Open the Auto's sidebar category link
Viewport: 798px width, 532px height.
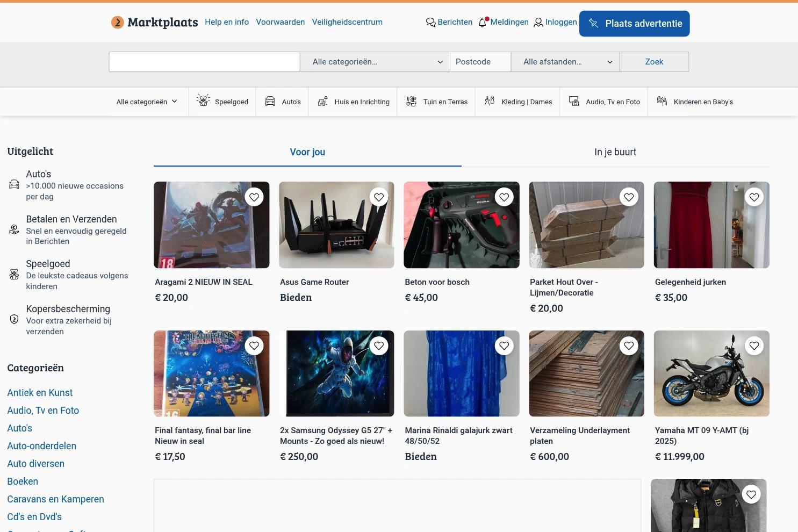[x=19, y=428]
